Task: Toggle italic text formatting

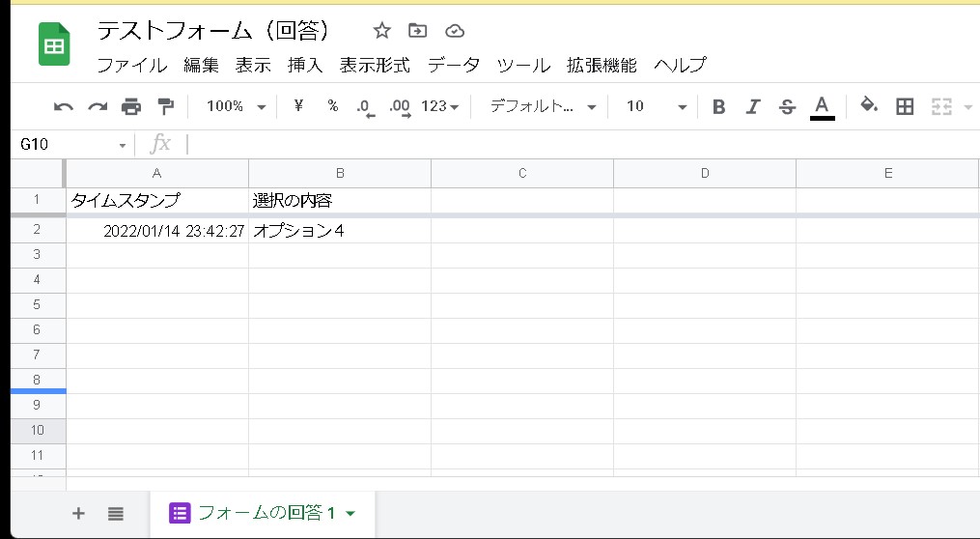Action: [753, 106]
